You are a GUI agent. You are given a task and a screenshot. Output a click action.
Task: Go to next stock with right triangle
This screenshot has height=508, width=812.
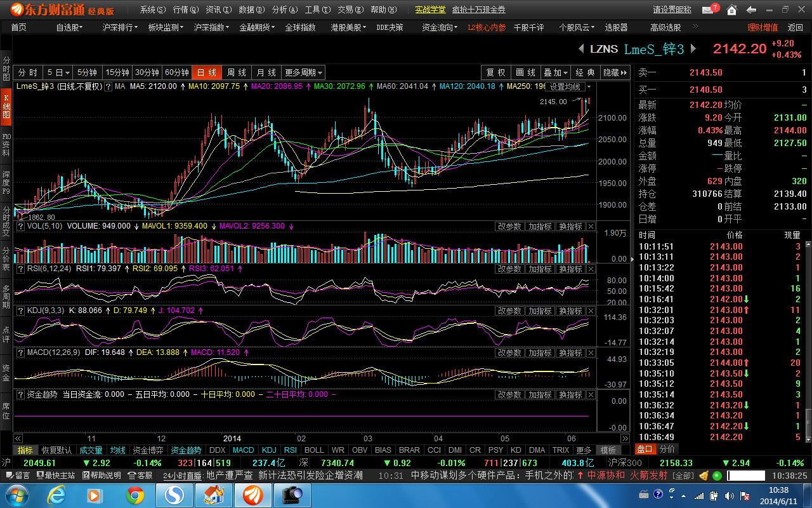(693, 49)
